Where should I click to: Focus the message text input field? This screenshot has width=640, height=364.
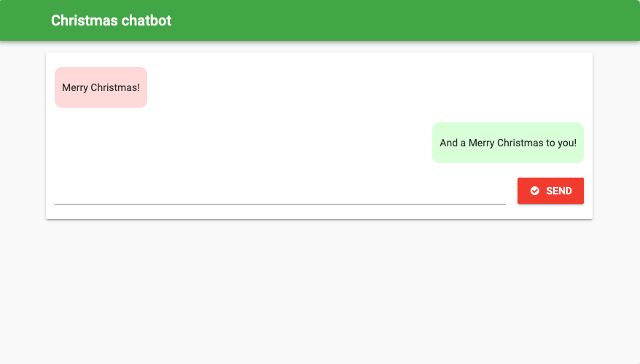(x=280, y=192)
